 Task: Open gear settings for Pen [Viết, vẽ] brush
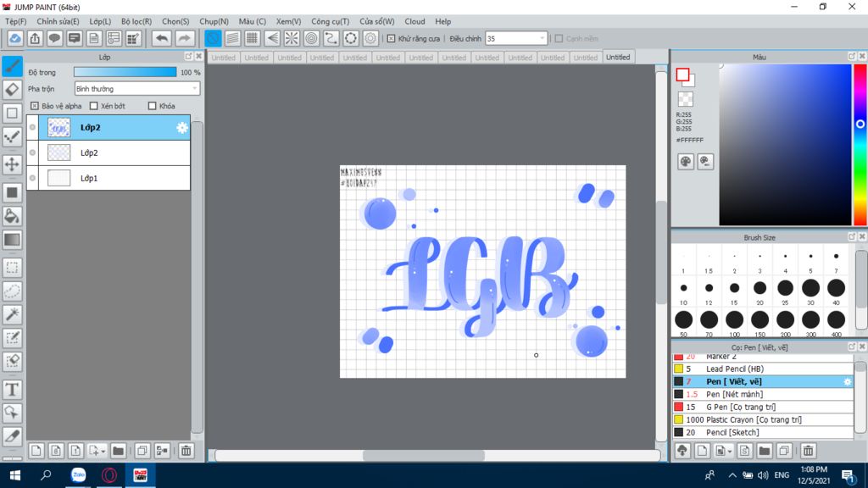pyautogui.click(x=847, y=382)
